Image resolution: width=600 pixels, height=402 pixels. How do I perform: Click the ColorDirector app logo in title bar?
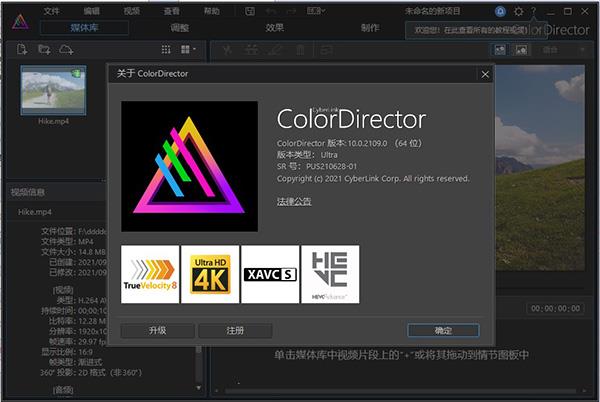tap(20, 22)
